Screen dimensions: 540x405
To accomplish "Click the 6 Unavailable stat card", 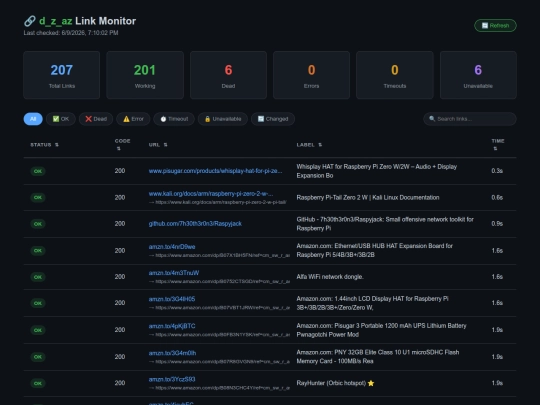I will 478,75.
